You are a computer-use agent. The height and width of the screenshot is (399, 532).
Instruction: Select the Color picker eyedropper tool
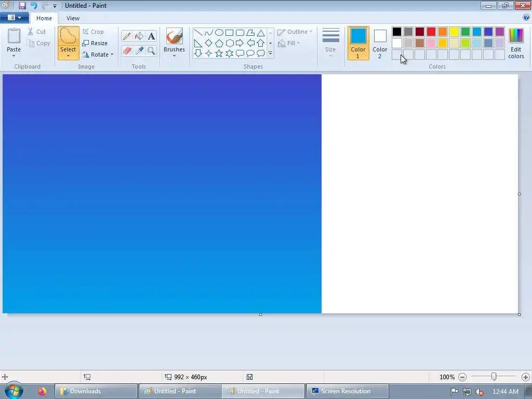[x=139, y=51]
